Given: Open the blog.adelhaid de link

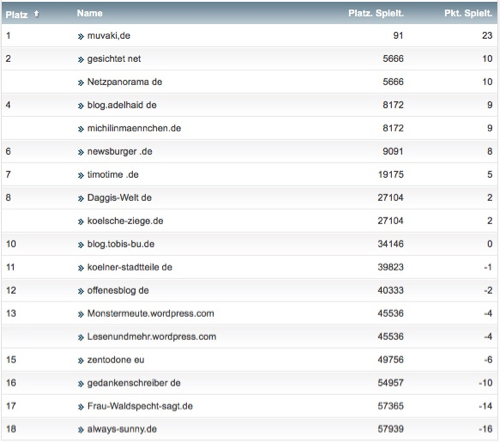Looking at the screenshot, I should [x=122, y=105].
